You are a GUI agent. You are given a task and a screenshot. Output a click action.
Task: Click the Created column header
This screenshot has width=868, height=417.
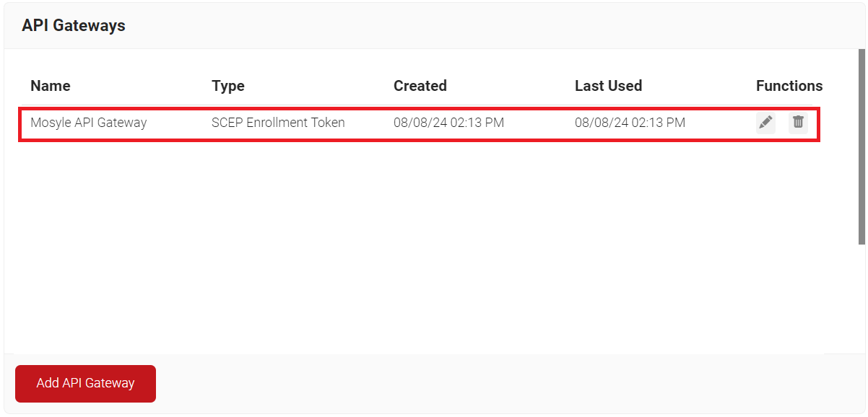[420, 86]
